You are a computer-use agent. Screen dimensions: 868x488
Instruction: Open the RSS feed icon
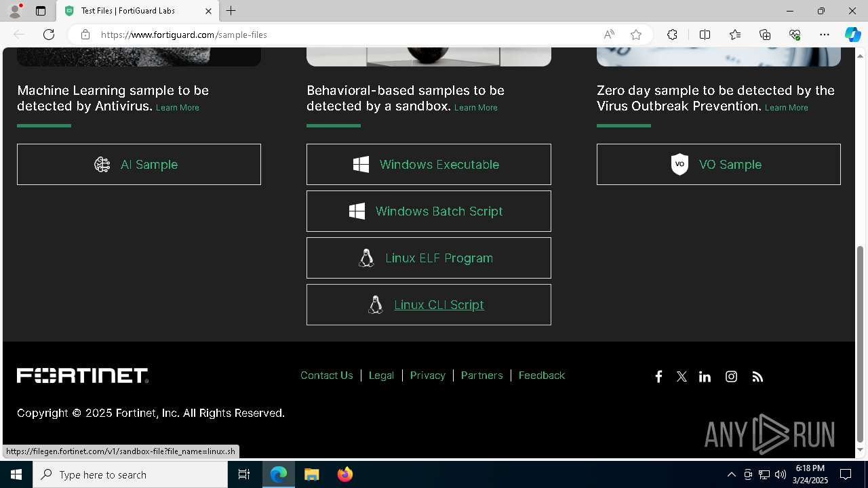pos(757,377)
